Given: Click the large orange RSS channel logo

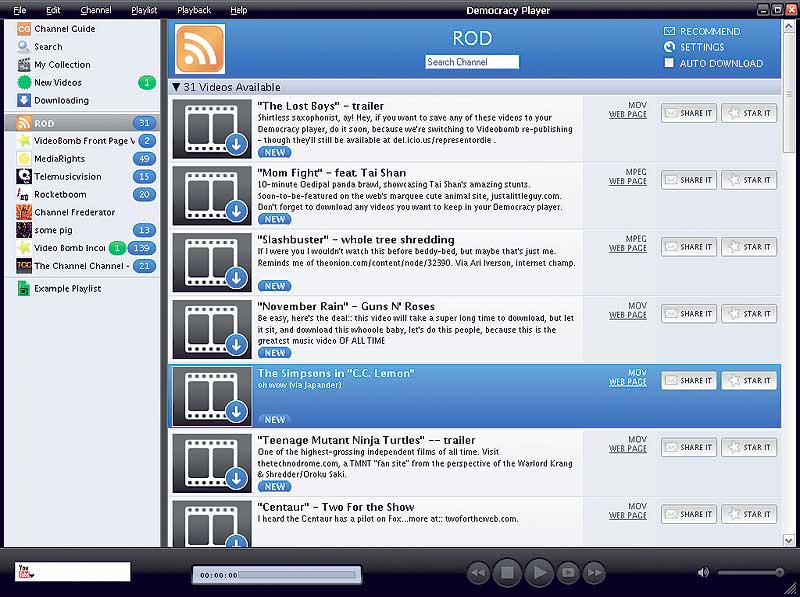Looking at the screenshot, I should (x=200, y=49).
